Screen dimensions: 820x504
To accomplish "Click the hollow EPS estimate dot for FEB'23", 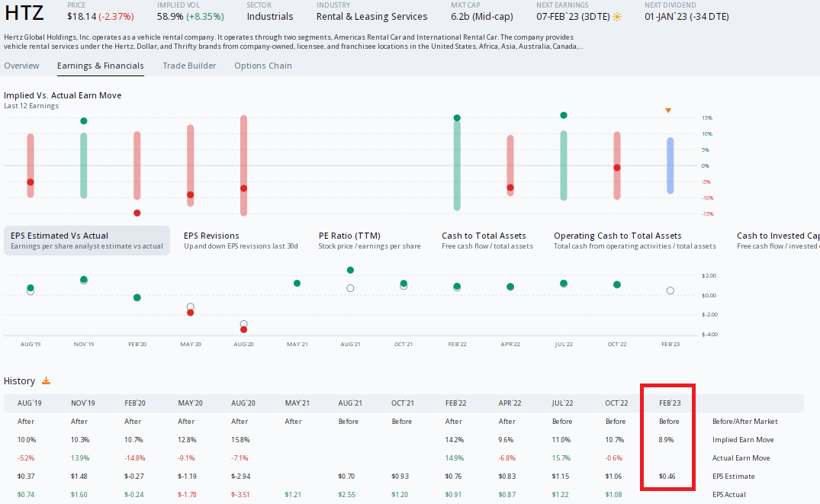I will (x=670, y=290).
